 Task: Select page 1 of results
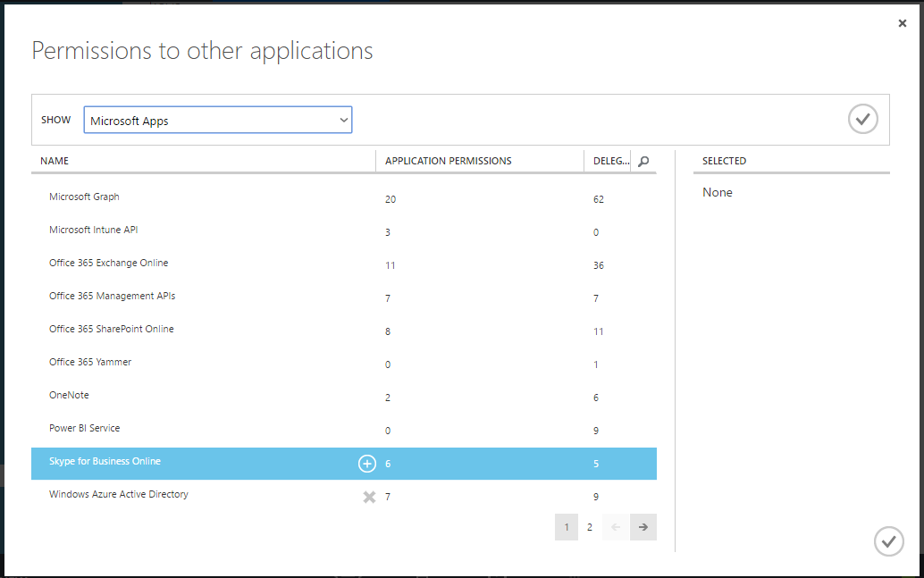pos(567,527)
